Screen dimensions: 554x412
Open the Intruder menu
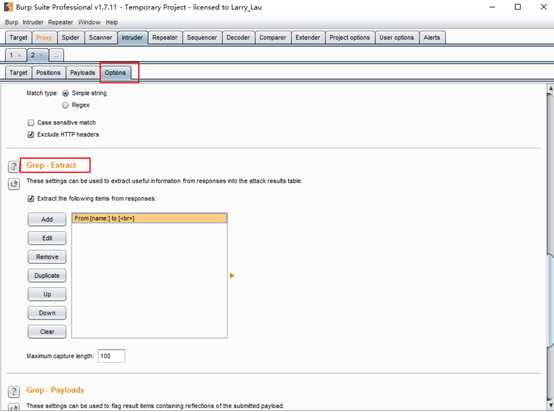coord(33,22)
